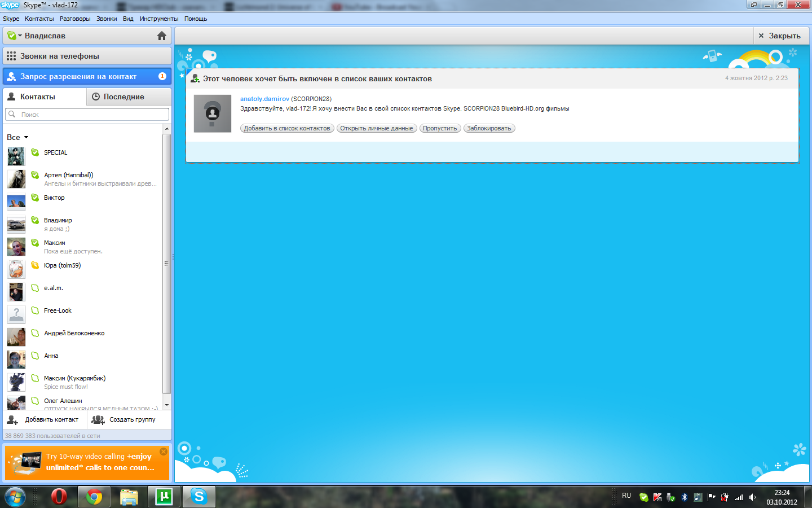Click Юра's avatar thumbnail
Screen dimensions: 812x508
16,269
